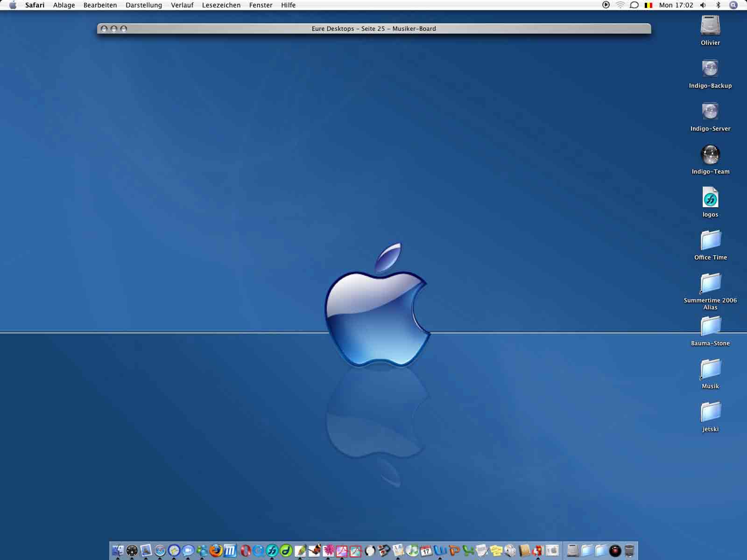
Task: Open the Hilfe menu
Action: coord(288,5)
